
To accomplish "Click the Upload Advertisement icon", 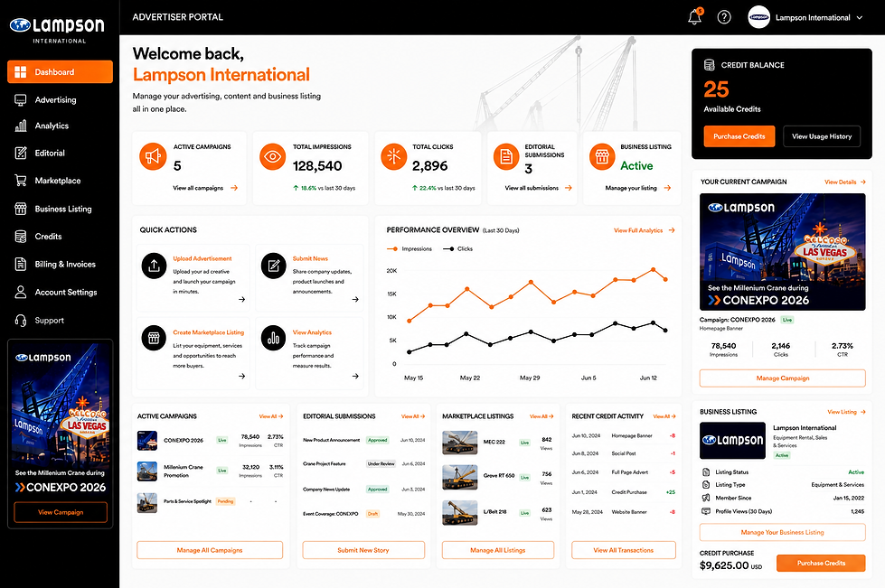I will pos(154,266).
